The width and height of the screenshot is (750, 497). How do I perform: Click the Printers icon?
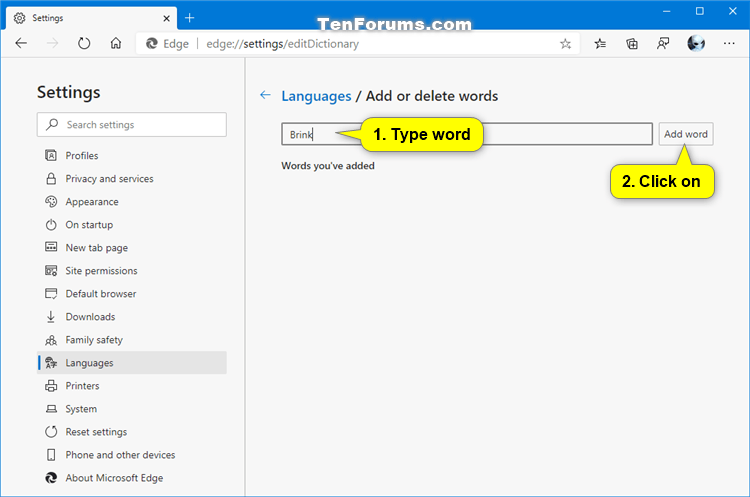[x=51, y=386]
